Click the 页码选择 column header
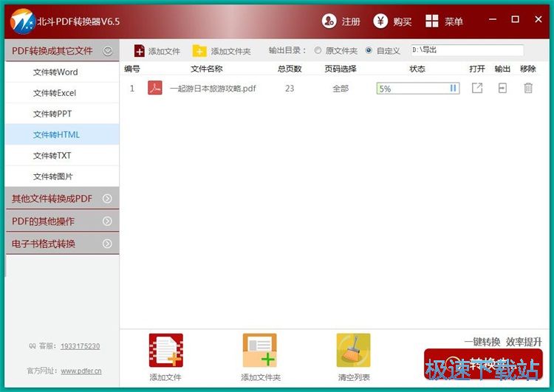 pos(341,69)
